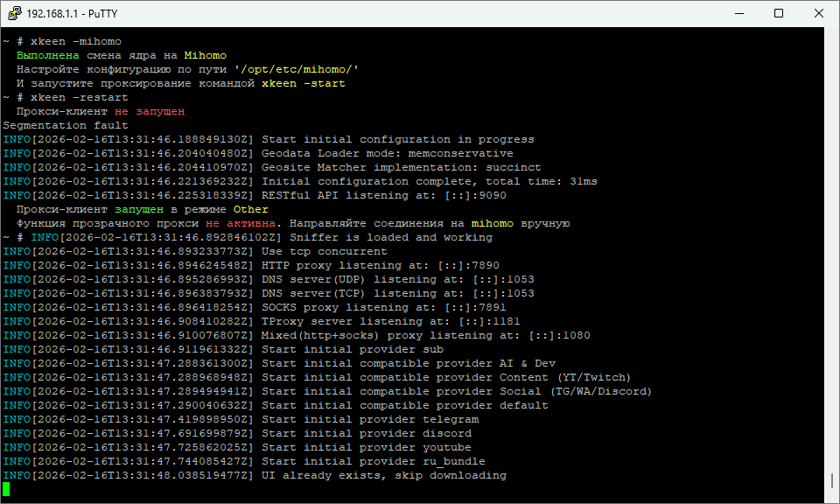Screen dimensions: 840x504
Task: Click the scrollbar thumb at the bottom
Action: 832,481
